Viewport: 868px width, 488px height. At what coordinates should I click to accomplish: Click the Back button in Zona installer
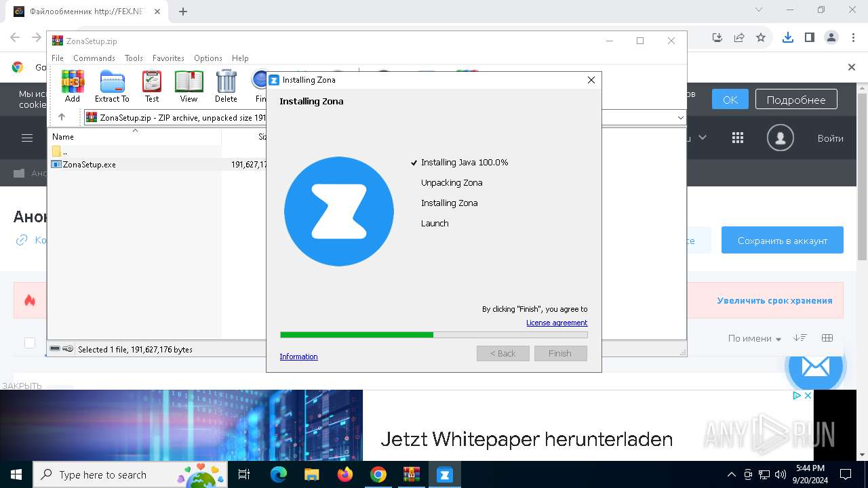tap(502, 353)
